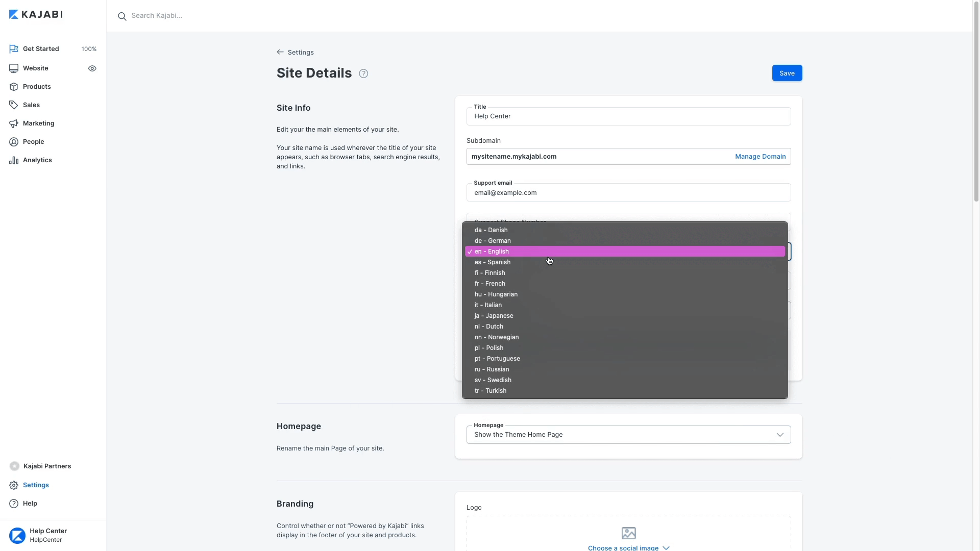Open Analytics via the bar chart icon
The height and width of the screenshot is (551, 980).
pos(14,160)
